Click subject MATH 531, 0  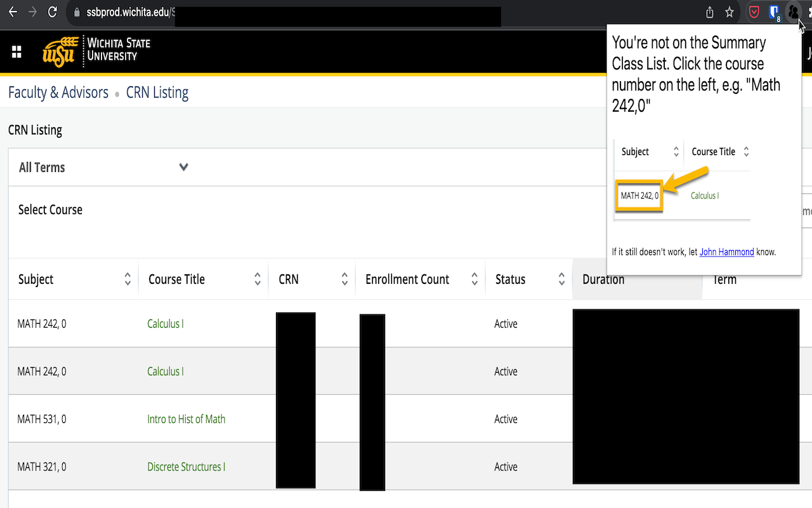[x=42, y=419]
